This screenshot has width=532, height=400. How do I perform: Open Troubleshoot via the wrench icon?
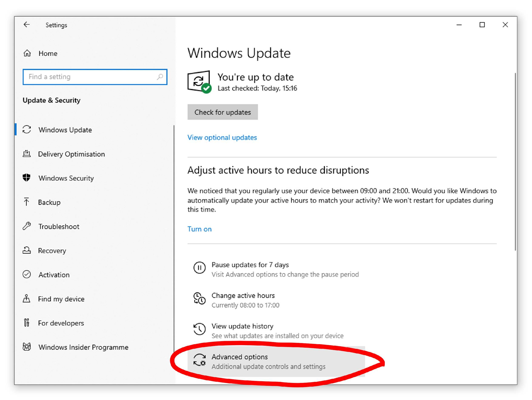coord(27,226)
